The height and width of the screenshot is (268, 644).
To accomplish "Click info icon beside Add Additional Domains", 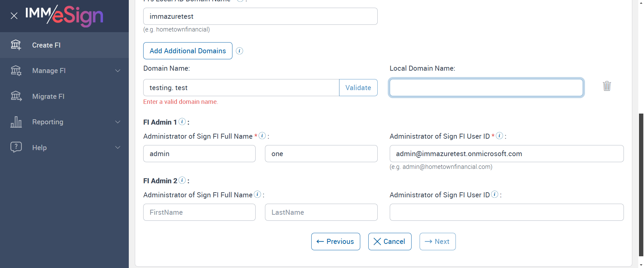I will pyautogui.click(x=239, y=51).
